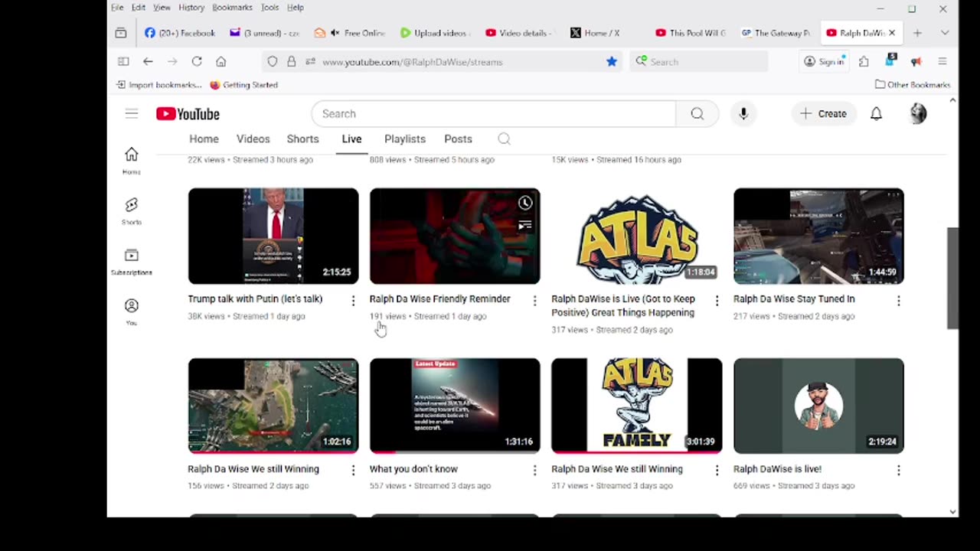This screenshot has height=551, width=980.
Task: Open options menu for Trump talk with Putin
Action: (x=353, y=301)
